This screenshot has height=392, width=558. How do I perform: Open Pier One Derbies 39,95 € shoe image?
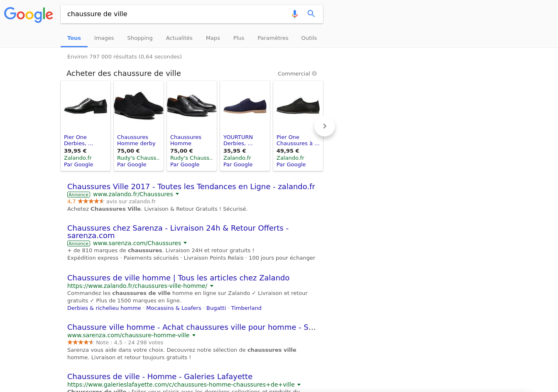86,106
